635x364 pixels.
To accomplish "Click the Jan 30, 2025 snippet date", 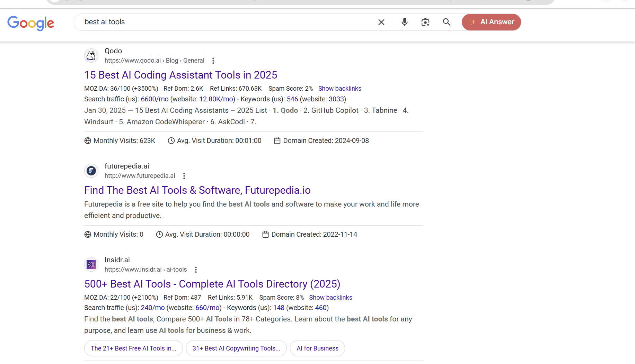I will click(x=105, y=110).
